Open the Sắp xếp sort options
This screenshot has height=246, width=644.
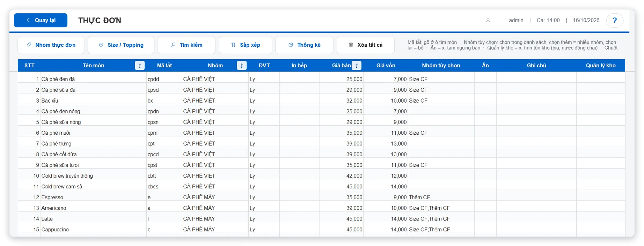coord(245,45)
